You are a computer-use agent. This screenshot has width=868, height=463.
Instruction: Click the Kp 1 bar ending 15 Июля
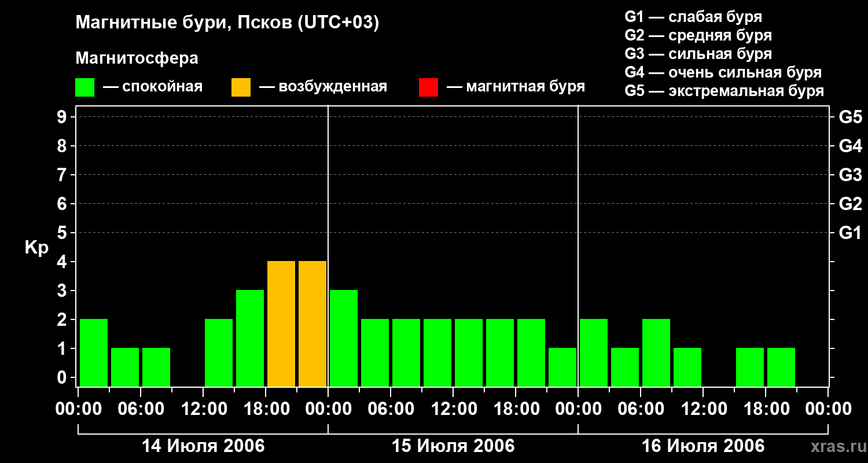click(562, 367)
